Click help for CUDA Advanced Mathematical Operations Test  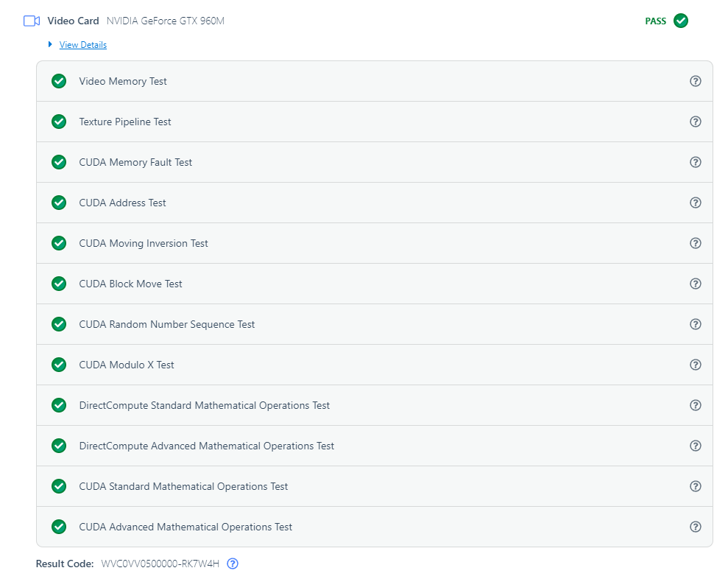(x=695, y=527)
